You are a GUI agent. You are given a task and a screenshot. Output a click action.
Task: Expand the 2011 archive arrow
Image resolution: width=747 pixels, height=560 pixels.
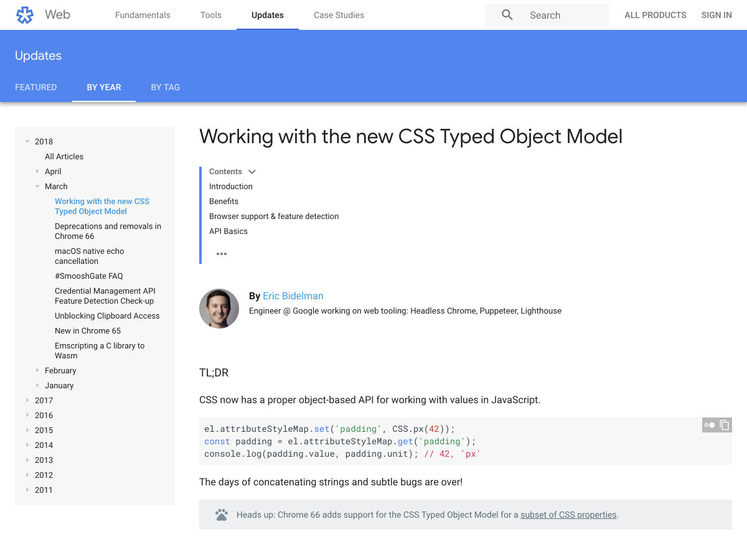27,490
